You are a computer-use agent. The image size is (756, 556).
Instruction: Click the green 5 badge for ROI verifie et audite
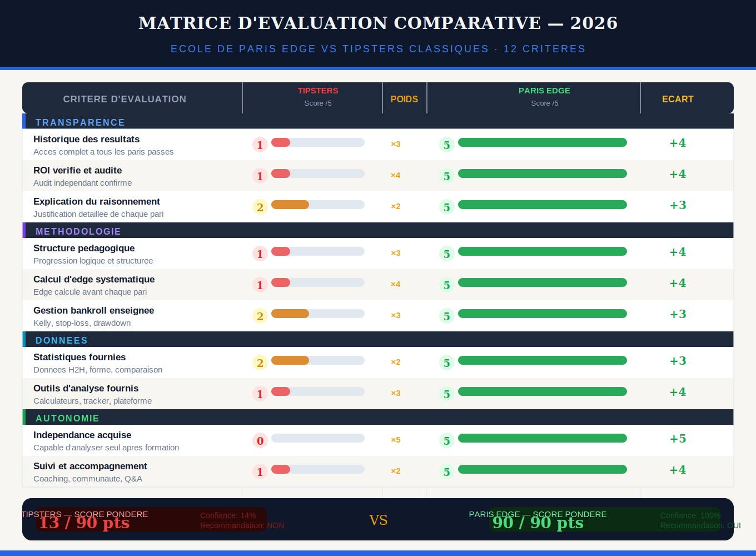point(447,176)
